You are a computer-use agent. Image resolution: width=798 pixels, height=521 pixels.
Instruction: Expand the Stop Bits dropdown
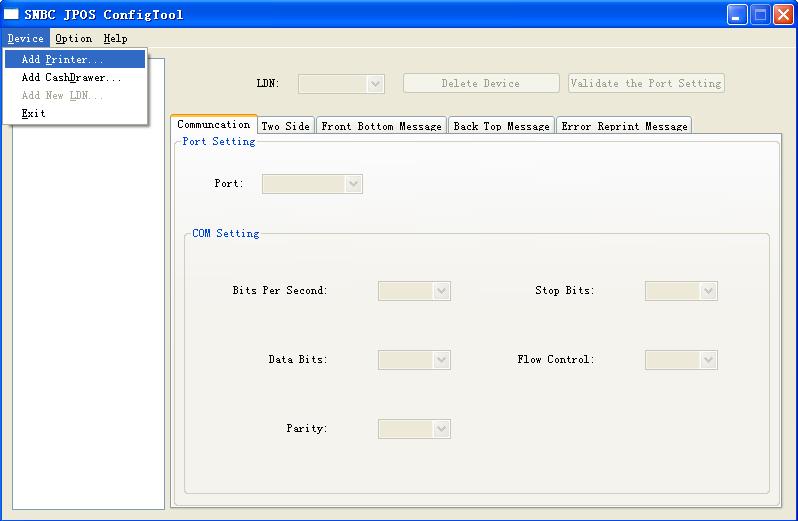tap(708, 291)
